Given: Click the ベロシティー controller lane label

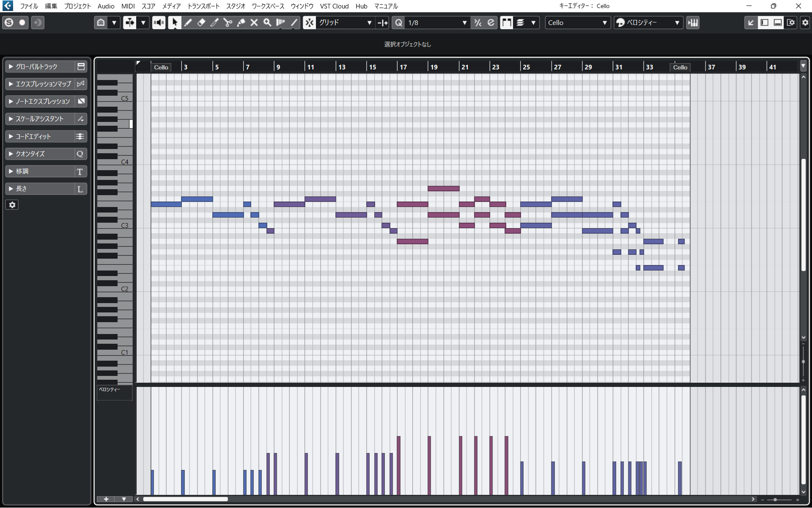Looking at the screenshot, I should point(110,389).
